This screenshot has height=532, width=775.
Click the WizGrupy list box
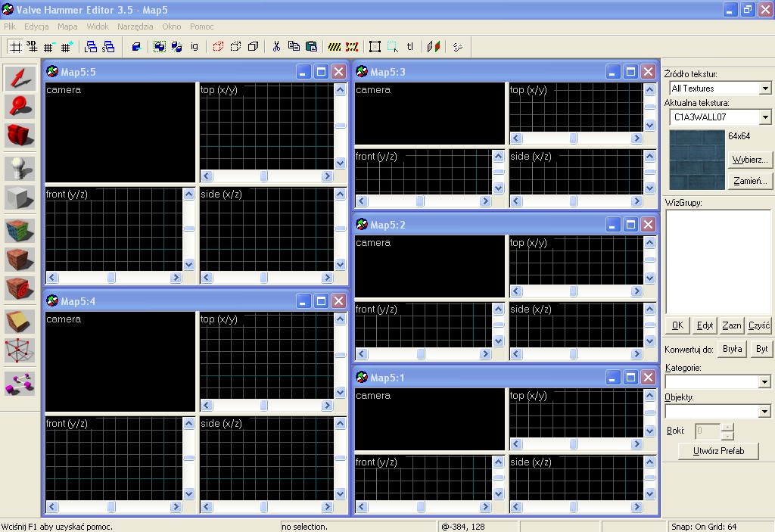pyautogui.click(x=718, y=262)
